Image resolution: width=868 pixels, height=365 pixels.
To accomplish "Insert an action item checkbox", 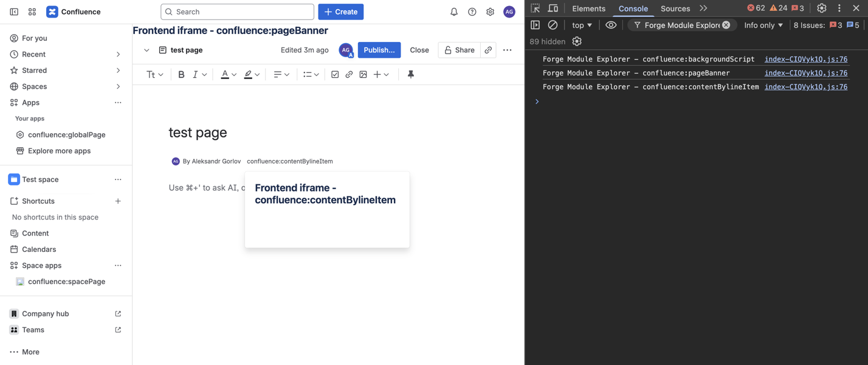I will tap(335, 74).
